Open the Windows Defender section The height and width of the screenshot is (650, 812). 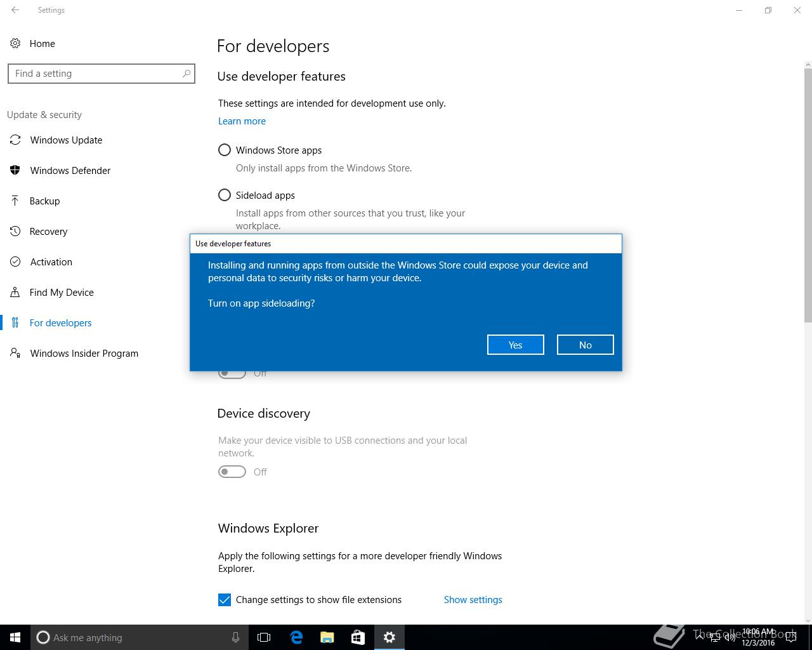70,171
